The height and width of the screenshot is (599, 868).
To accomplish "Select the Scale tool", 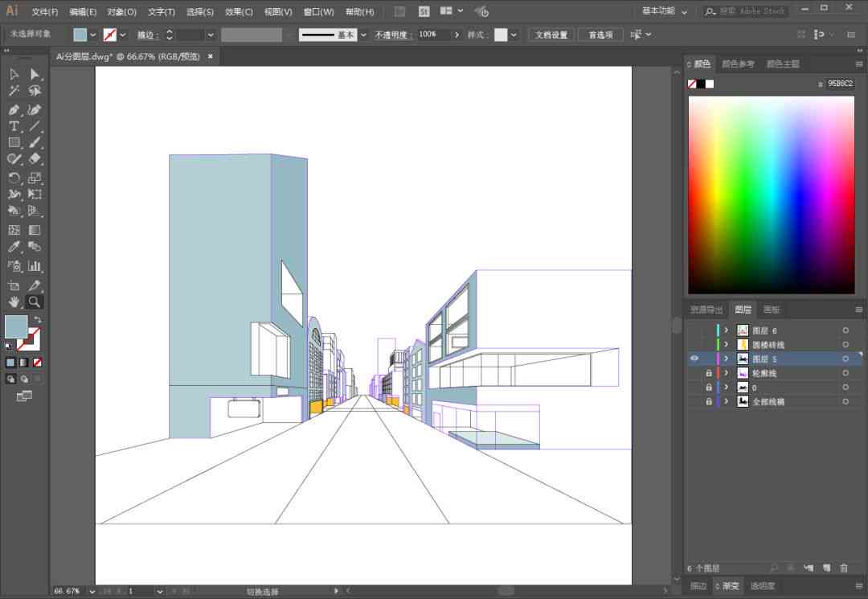I will (35, 178).
